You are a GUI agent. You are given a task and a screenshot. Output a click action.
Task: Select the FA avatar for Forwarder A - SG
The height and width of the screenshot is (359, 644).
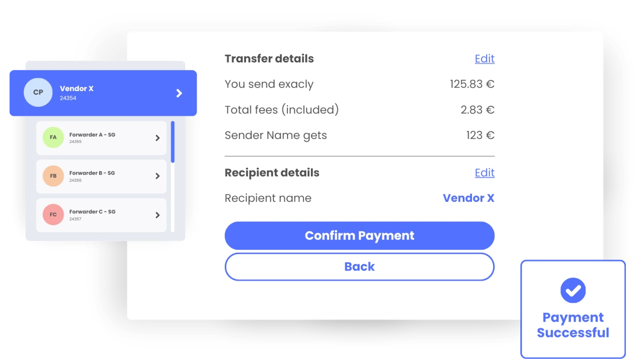click(x=53, y=137)
